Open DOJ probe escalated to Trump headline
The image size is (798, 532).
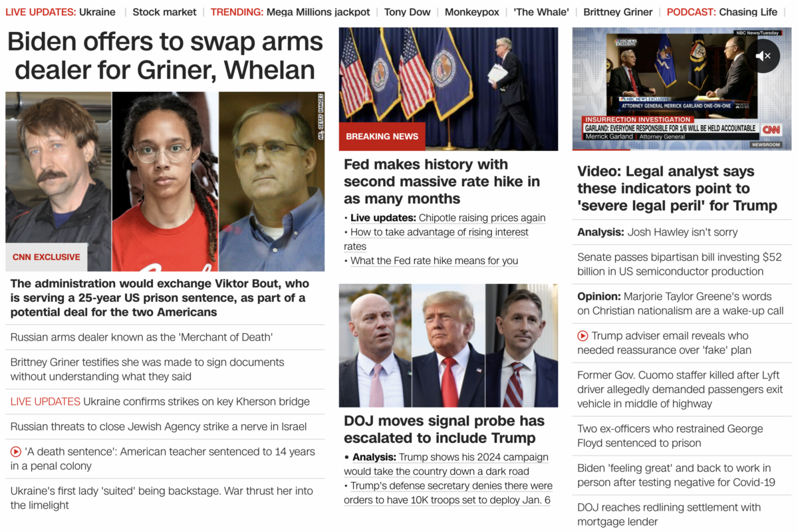444,430
